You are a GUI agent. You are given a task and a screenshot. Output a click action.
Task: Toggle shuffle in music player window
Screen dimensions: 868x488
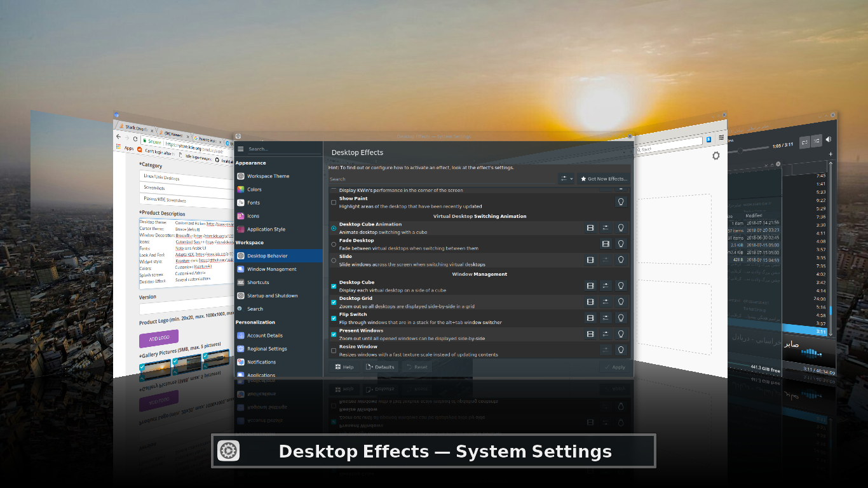817,140
